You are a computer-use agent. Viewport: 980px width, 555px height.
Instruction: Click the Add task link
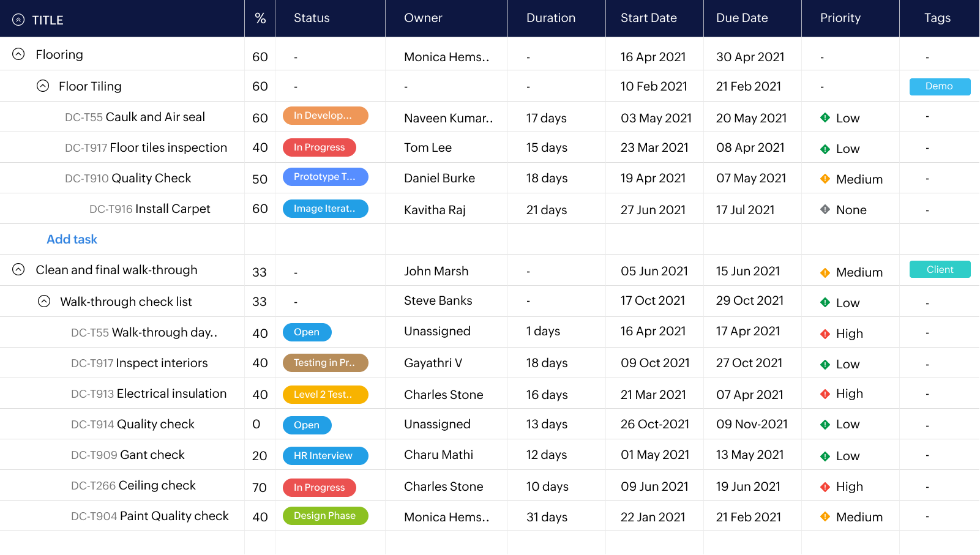click(72, 239)
